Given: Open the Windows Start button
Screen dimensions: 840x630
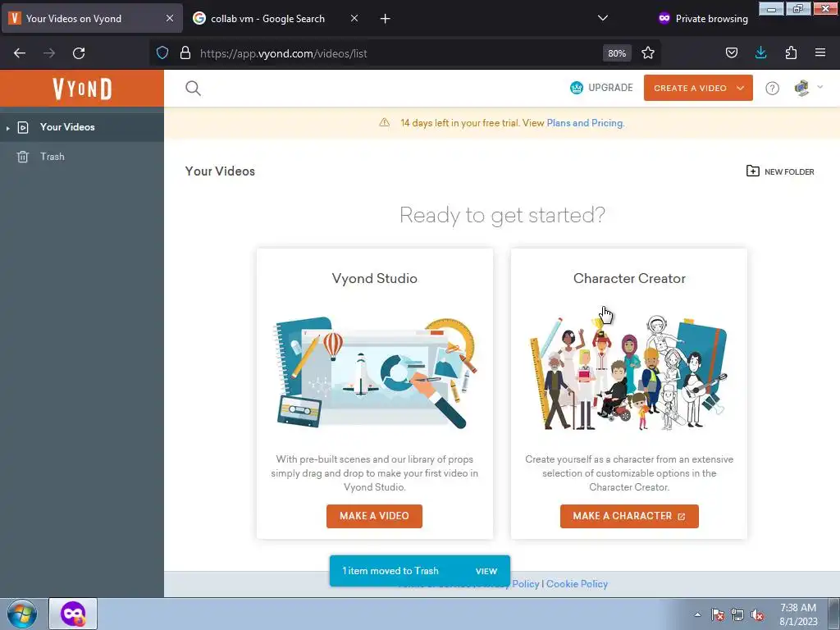Looking at the screenshot, I should coord(22,614).
